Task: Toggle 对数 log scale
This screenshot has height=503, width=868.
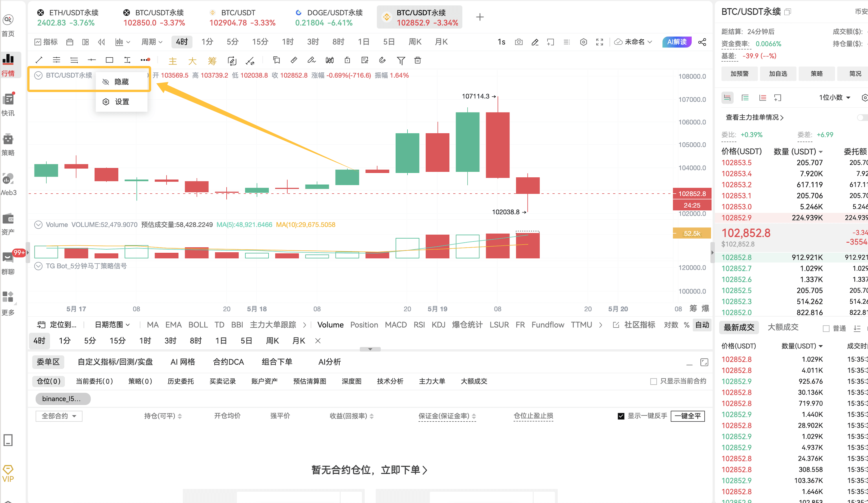Action: (671, 325)
